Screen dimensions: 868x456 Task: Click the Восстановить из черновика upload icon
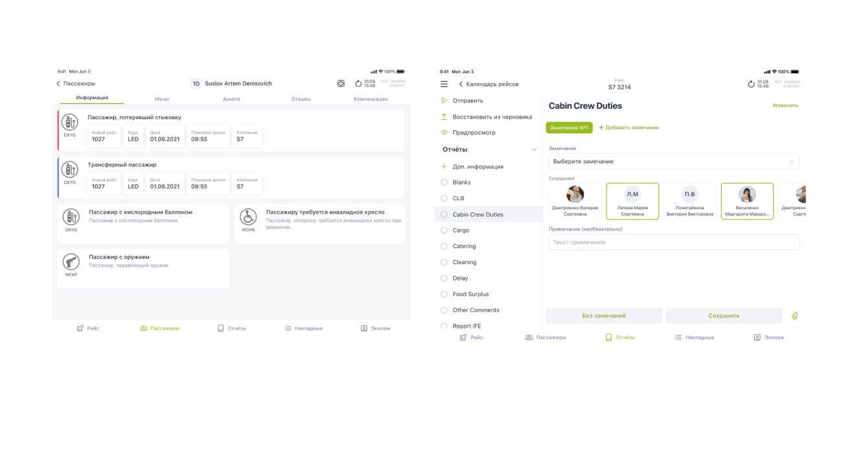pos(444,117)
